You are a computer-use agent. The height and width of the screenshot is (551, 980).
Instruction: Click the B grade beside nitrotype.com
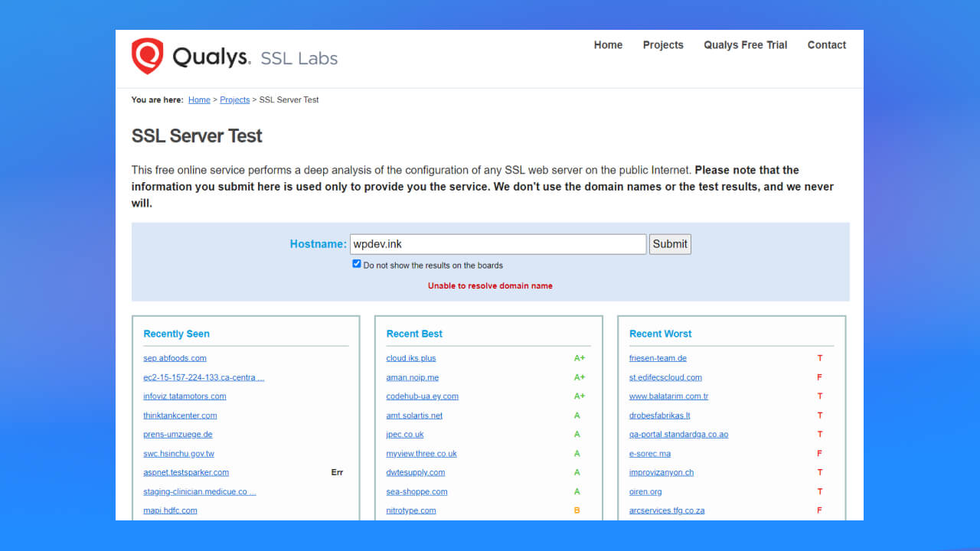click(x=577, y=510)
